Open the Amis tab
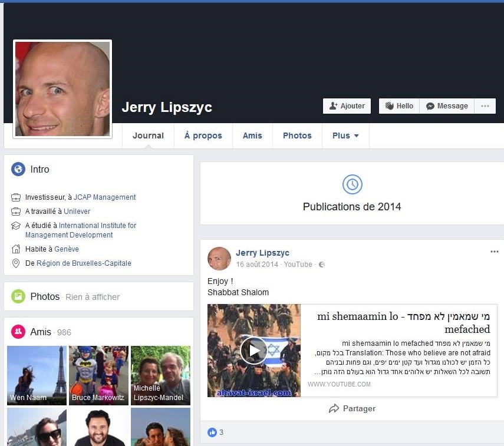 252,136
